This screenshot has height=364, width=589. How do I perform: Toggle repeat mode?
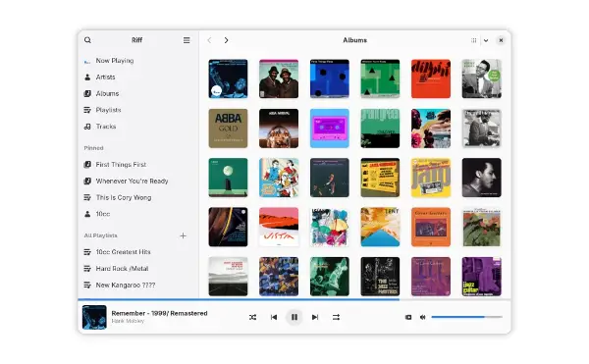coord(336,317)
